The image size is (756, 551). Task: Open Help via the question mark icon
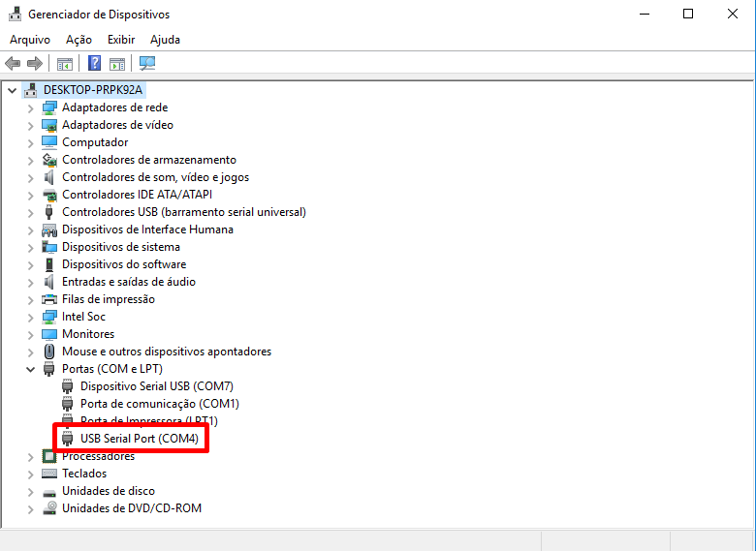(x=95, y=63)
